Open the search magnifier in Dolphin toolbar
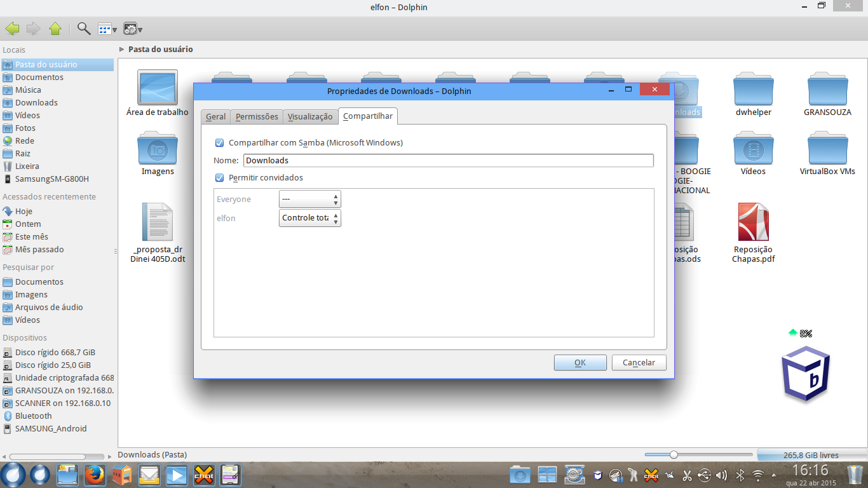This screenshot has width=868, height=488. point(83,28)
